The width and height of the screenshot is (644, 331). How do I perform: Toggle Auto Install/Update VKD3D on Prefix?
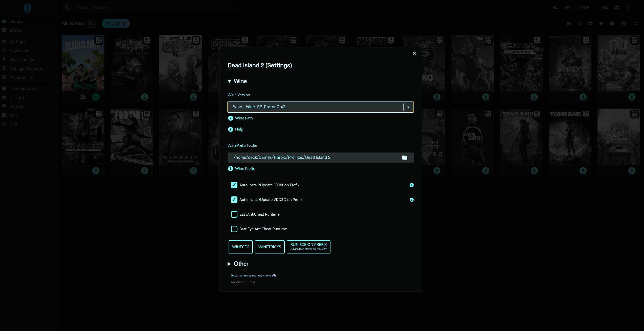pos(234,199)
